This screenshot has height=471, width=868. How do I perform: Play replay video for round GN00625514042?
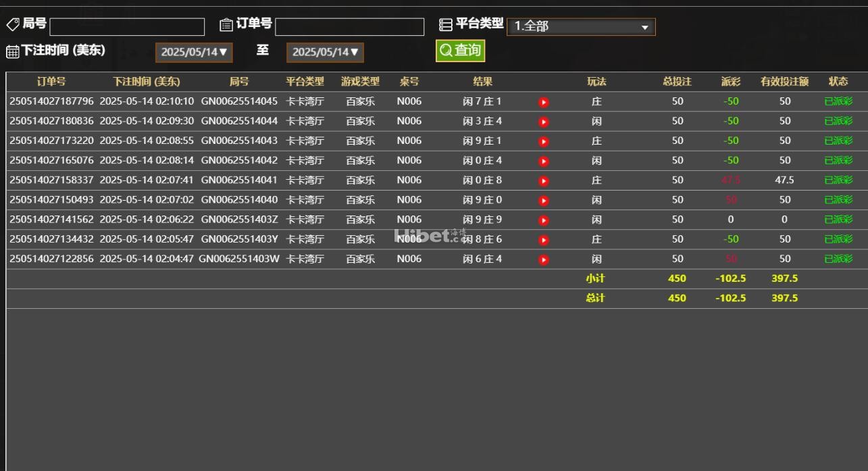click(544, 161)
